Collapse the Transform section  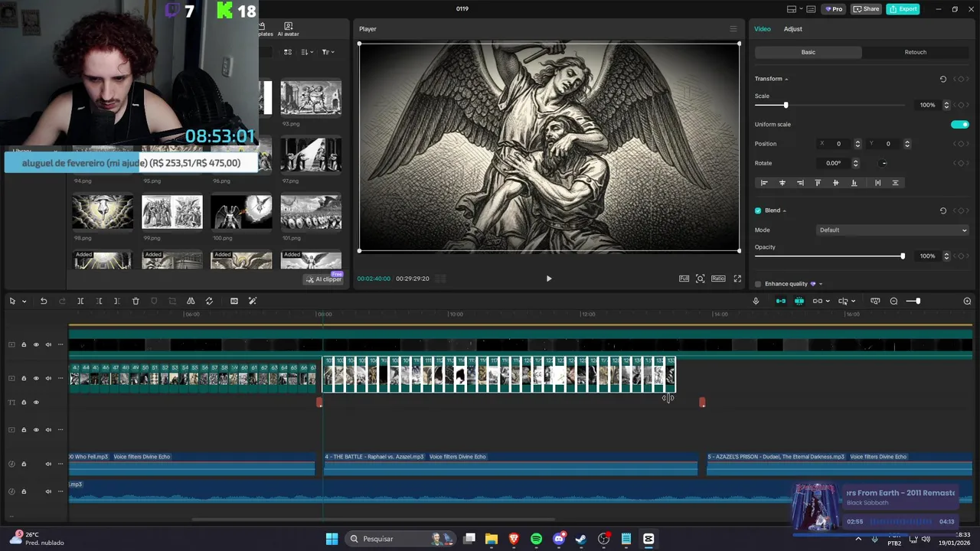786,79
